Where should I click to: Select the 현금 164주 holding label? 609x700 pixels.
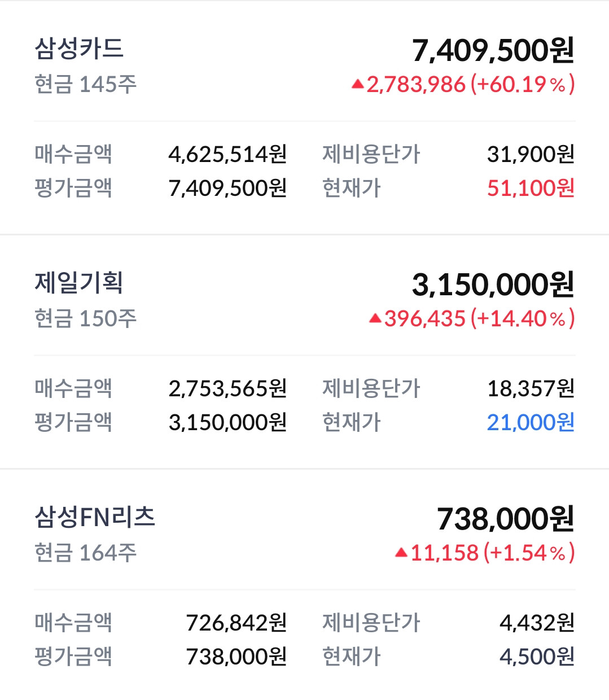[86, 553]
